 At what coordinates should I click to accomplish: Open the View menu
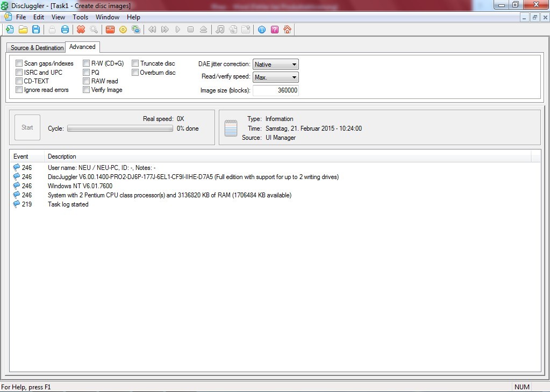coord(58,17)
